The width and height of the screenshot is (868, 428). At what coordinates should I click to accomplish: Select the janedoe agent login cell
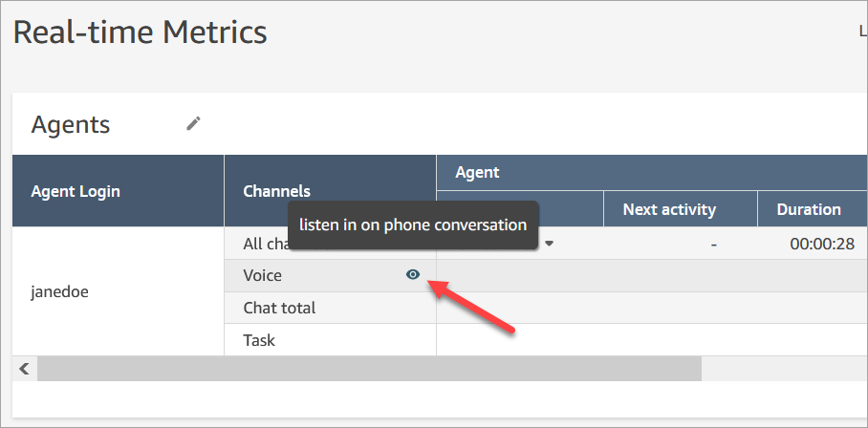point(63,291)
